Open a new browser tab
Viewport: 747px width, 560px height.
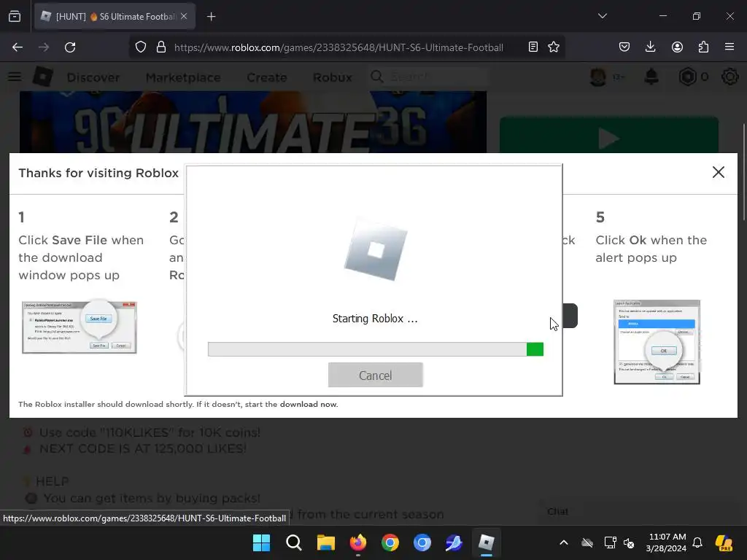(x=211, y=17)
